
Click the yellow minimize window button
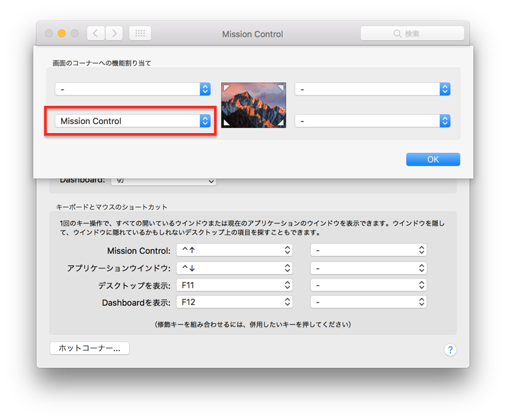coord(62,33)
